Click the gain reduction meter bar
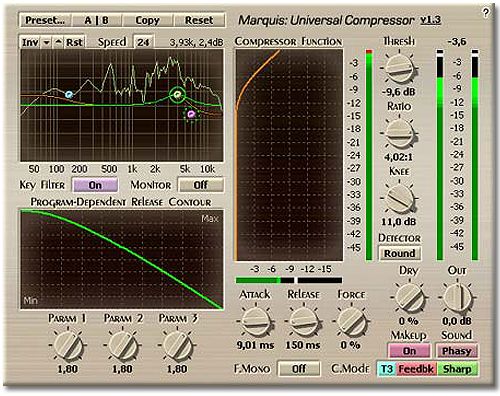The height and width of the screenshot is (396, 500). 289,280
